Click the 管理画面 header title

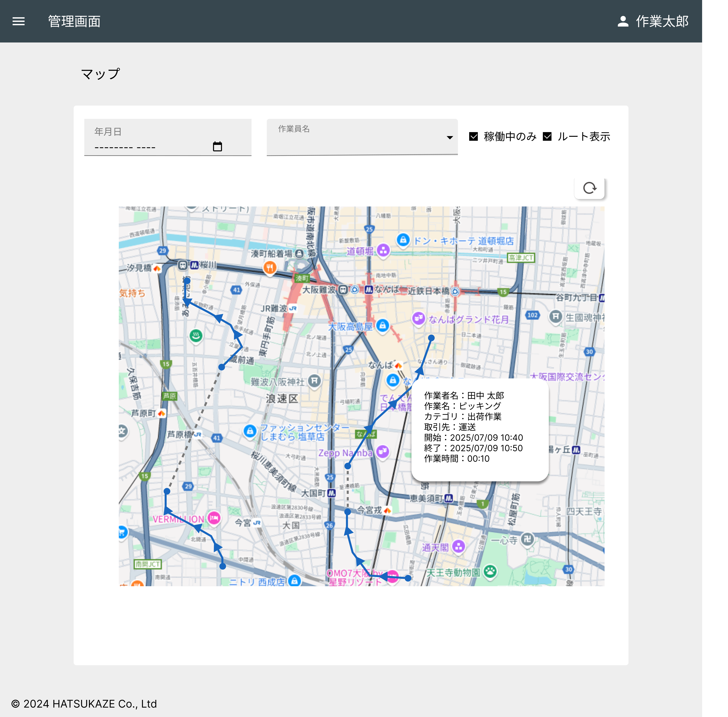tap(74, 21)
